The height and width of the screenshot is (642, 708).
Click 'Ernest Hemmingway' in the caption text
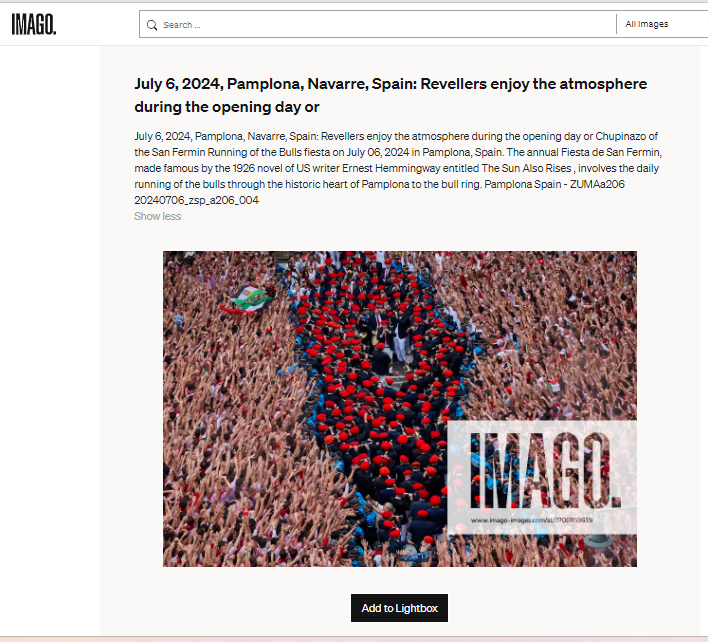(391, 168)
